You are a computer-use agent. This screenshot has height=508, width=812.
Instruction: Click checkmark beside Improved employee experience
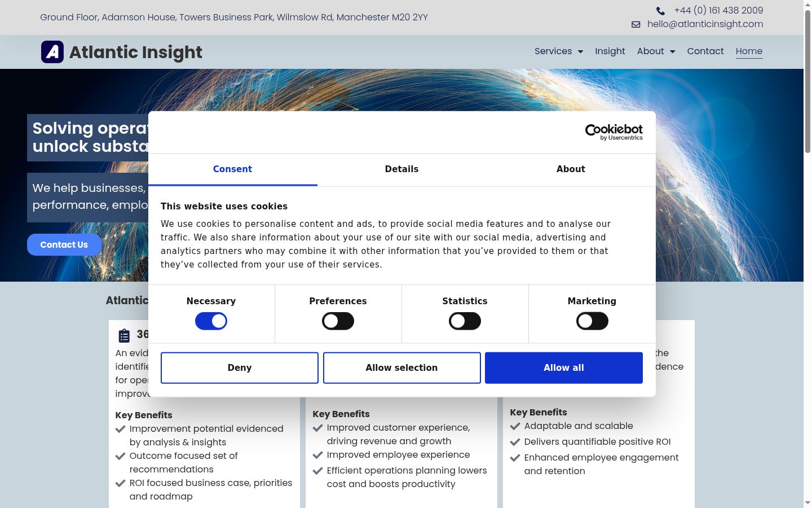coord(317,455)
